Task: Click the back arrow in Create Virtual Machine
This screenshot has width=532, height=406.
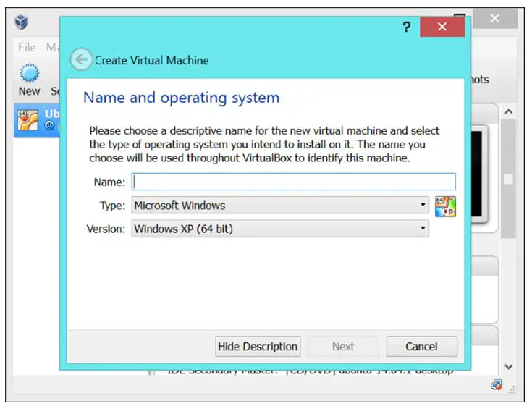Action: click(81, 59)
